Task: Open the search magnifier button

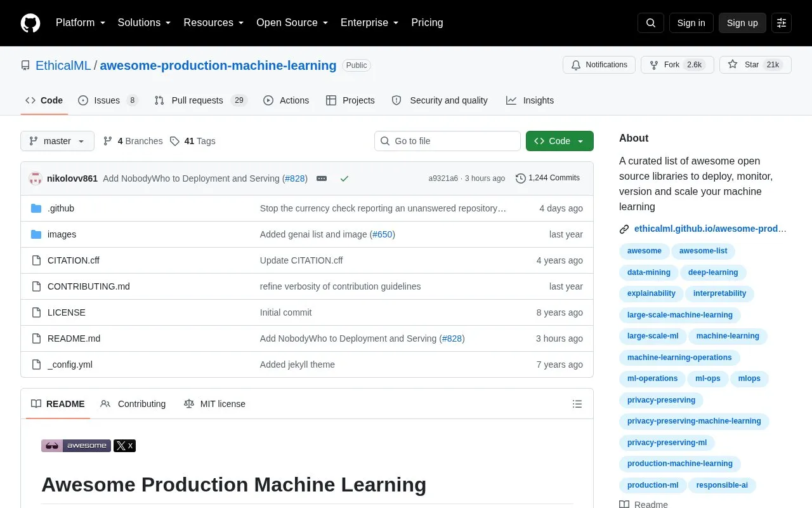Action: click(651, 23)
